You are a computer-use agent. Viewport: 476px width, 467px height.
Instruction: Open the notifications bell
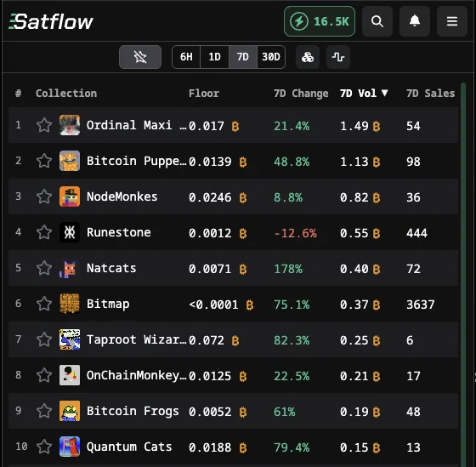415,21
